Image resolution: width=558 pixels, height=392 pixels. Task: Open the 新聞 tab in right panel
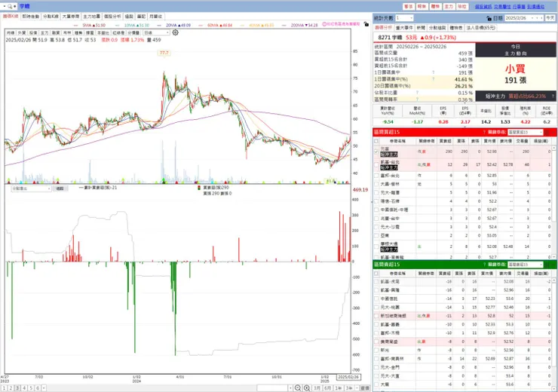(421, 27)
